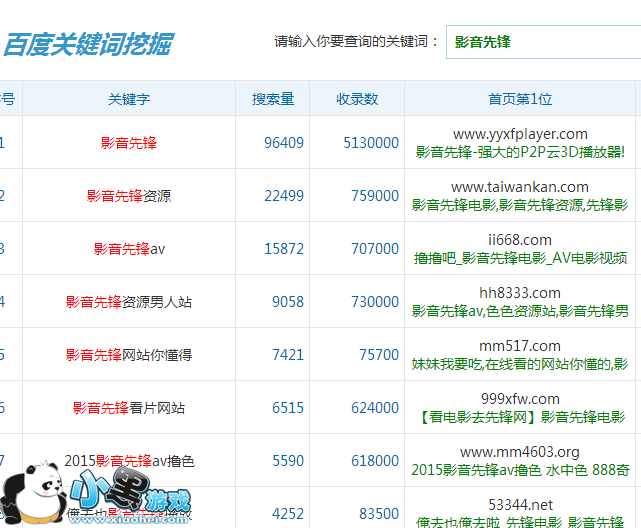Click search volume value 15872
Viewport: 641px width, 528px height.
point(284,248)
